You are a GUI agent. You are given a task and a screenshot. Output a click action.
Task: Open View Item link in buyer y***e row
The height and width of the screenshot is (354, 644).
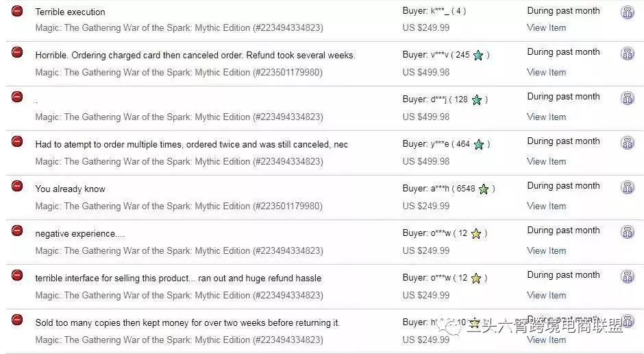point(546,161)
